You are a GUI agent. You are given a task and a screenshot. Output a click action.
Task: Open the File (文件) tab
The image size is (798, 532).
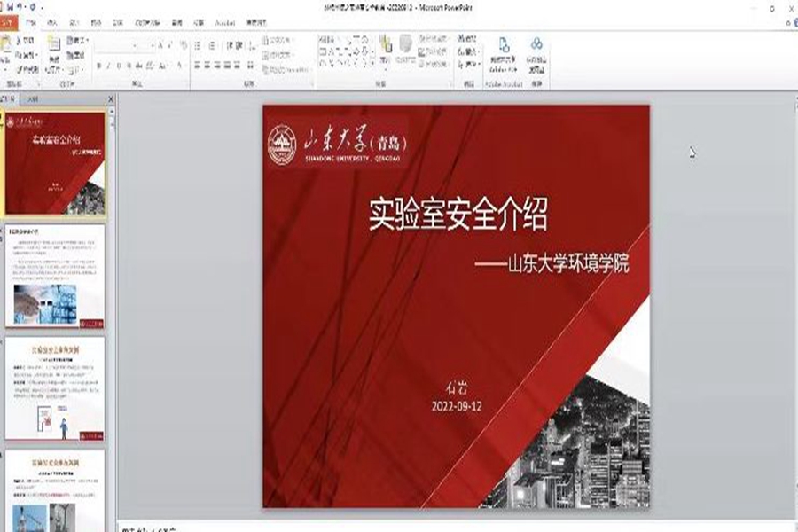click(x=9, y=22)
